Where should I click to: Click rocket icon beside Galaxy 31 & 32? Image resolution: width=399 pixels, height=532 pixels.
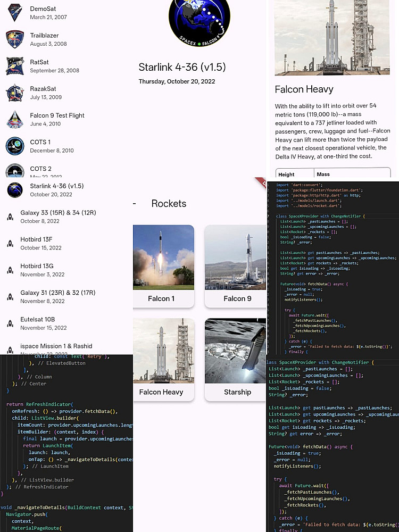[x=10, y=297]
